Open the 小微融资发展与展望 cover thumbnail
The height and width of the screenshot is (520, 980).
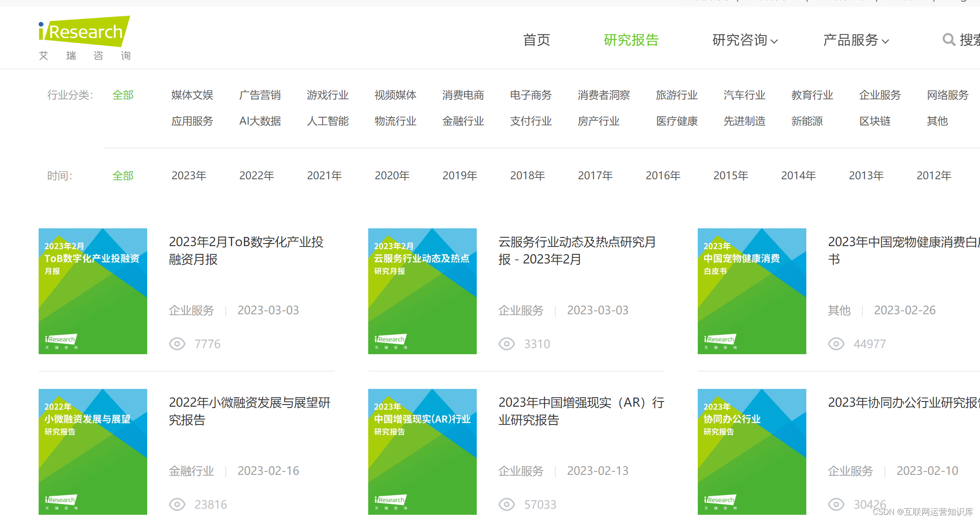point(93,452)
